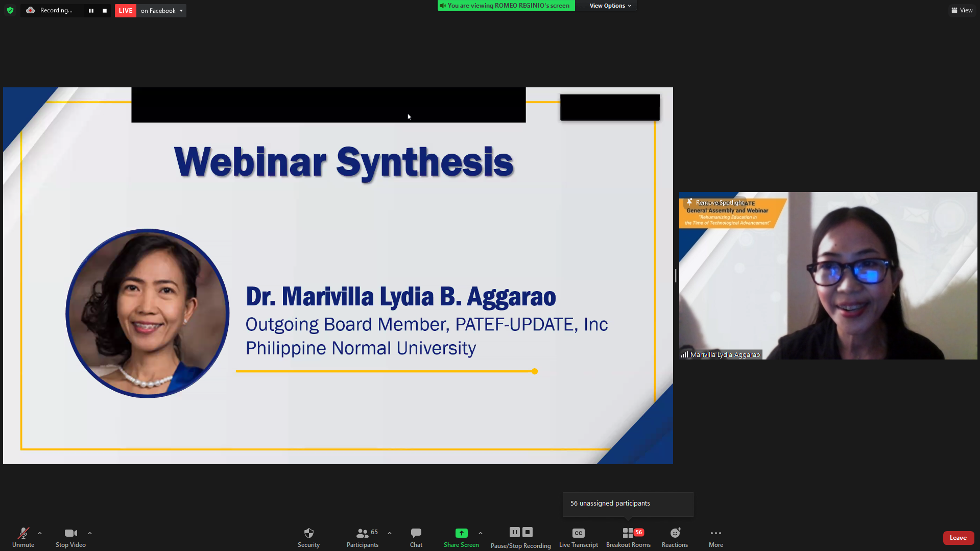Pause the recording in the bottom toolbar
The width and height of the screenshot is (980, 551).
pyautogui.click(x=514, y=532)
